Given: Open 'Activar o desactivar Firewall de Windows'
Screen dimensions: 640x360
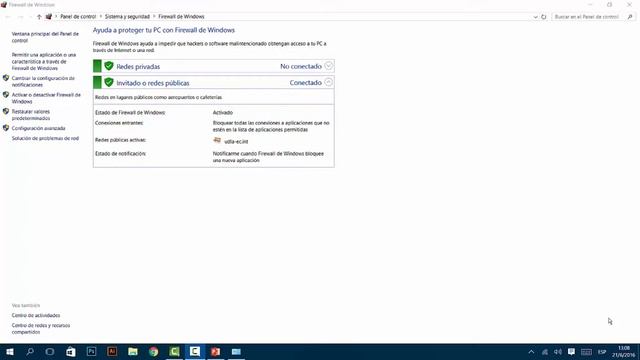Looking at the screenshot, I should [46, 98].
